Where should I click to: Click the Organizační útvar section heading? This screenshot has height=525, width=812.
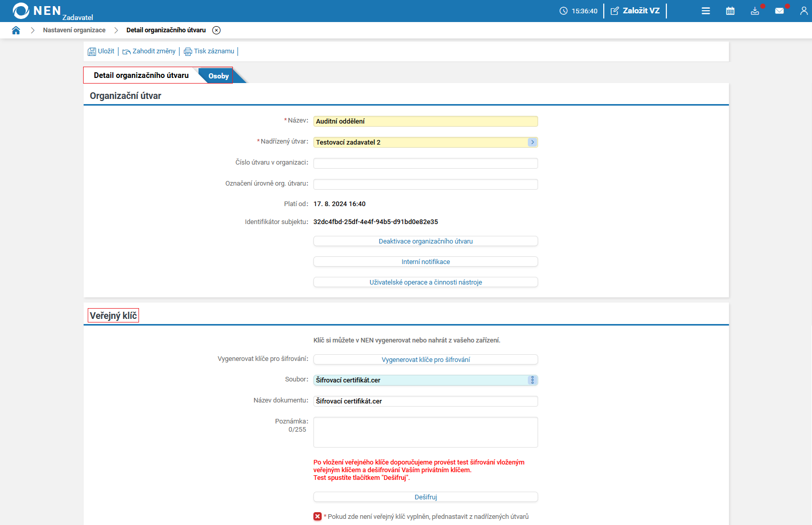125,96
